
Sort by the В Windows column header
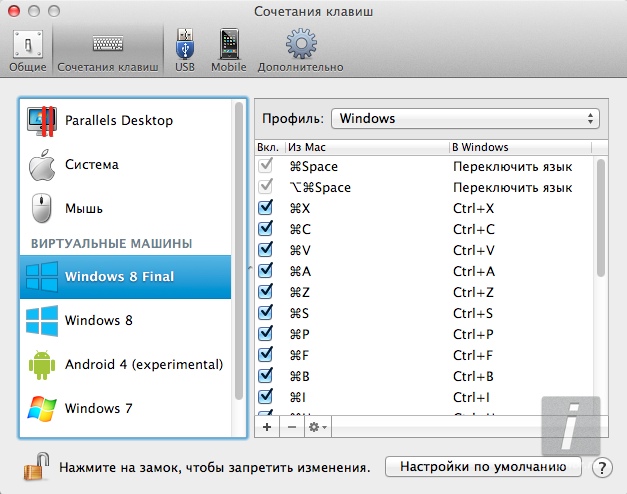coord(520,147)
